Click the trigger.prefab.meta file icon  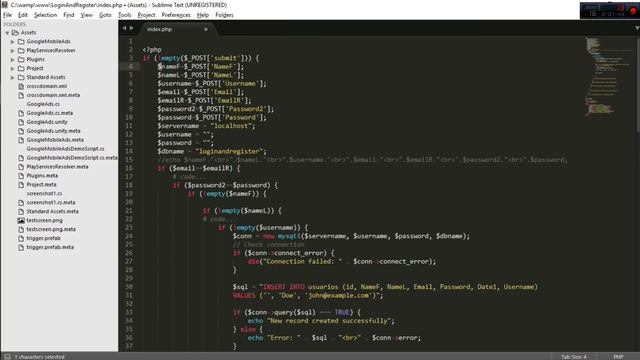click(x=21, y=247)
